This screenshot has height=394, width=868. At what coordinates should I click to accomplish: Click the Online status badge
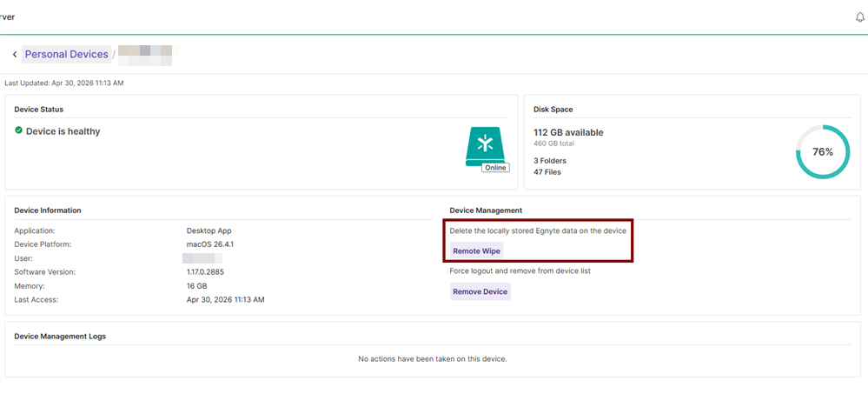(495, 167)
